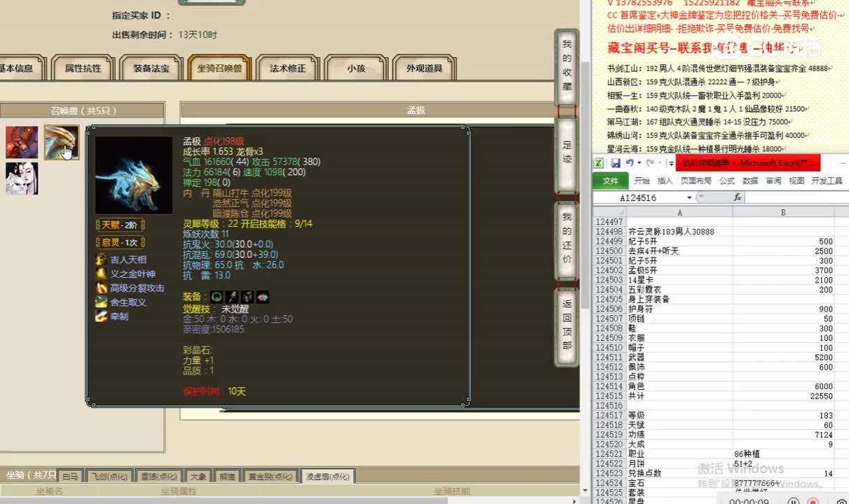Select the white-faced lady pet thumbnail
The width and height of the screenshot is (849, 504).
click(x=22, y=178)
